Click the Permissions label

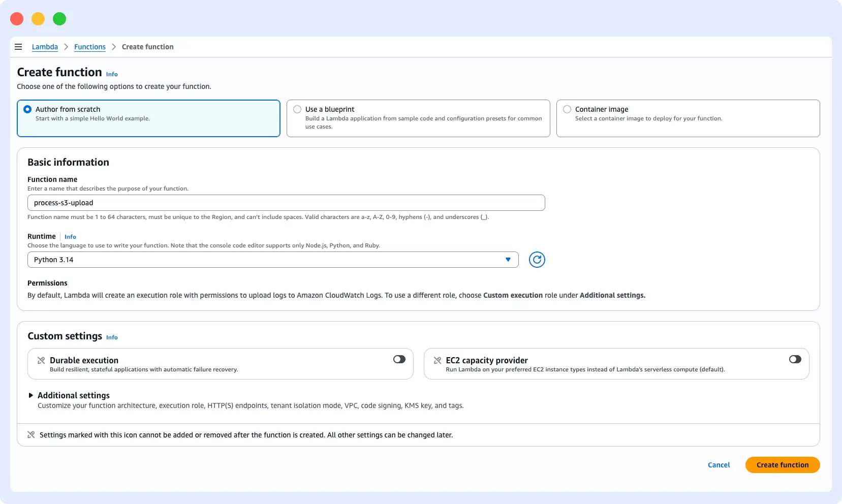point(47,283)
